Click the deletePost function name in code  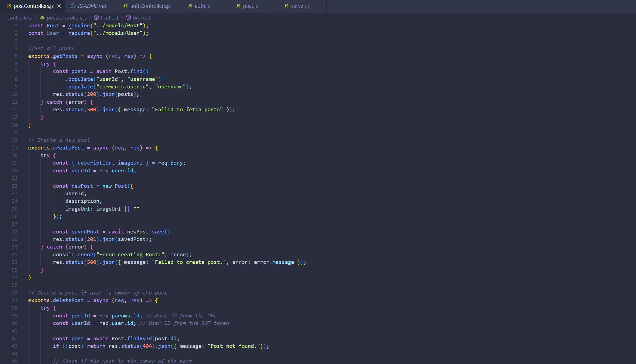pyautogui.click(x=68, y=300)
